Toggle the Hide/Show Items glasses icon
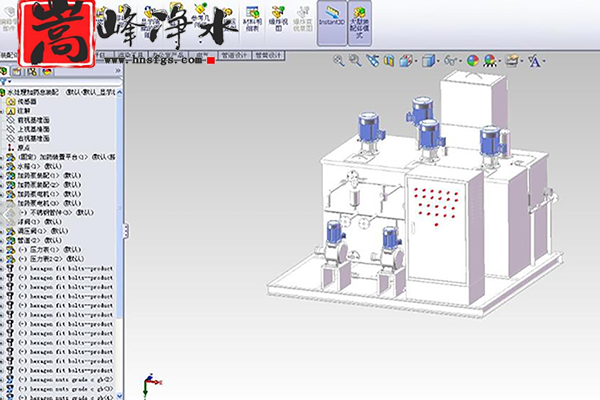 pyautogui.click(x=451, y=61)
